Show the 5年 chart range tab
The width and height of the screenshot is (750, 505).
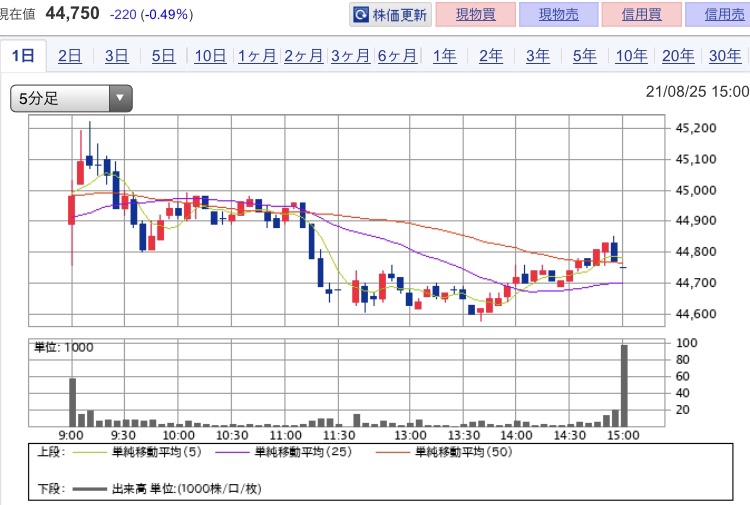point(584,56)
